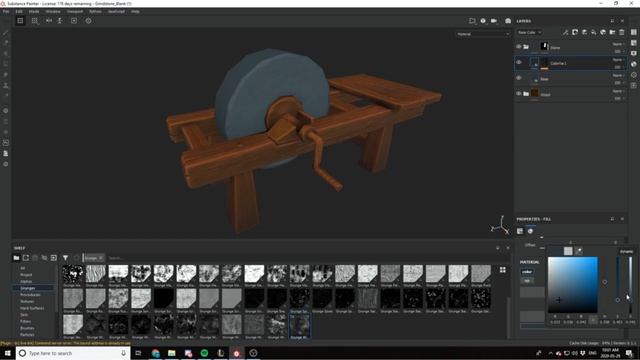Click the eyedropper in color picker
Image resolution: width=640 pixels, height=360 pixels.
click(x=578, y=251)
